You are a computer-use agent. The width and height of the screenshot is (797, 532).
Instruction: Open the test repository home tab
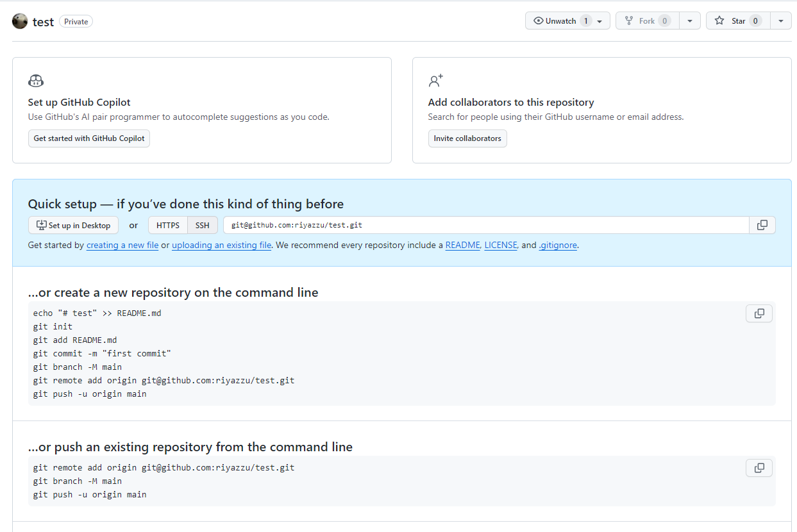point(43,21)
